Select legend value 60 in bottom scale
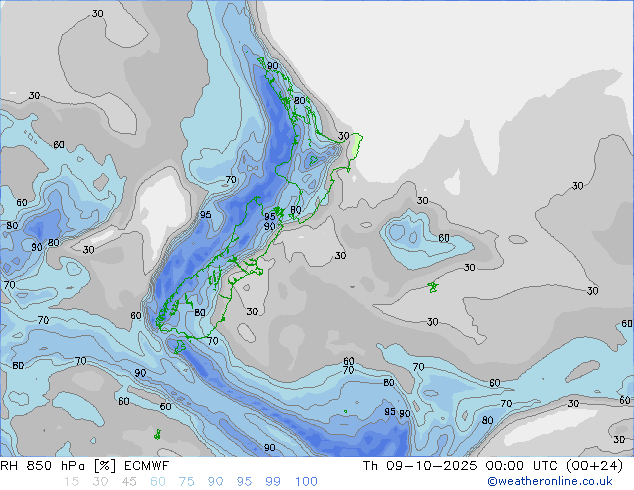 (x=158, y=482)
